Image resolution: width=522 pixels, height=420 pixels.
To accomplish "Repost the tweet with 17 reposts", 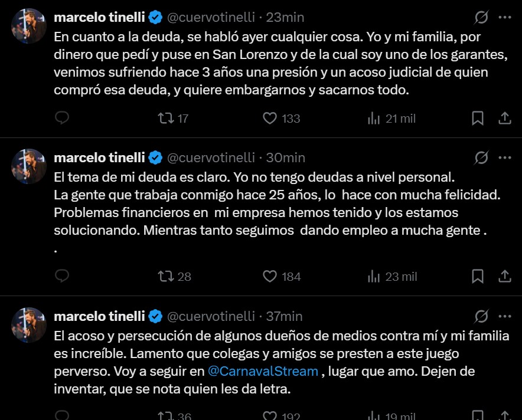I will pos(167,119).
